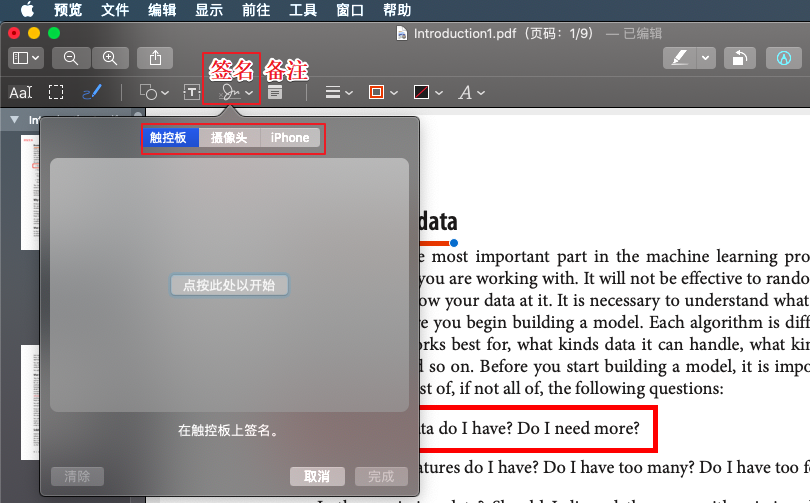This screenshot has height=503, width=810.
Task: Switch to the 摄像头 signature tab
Action: coord(229,138)
